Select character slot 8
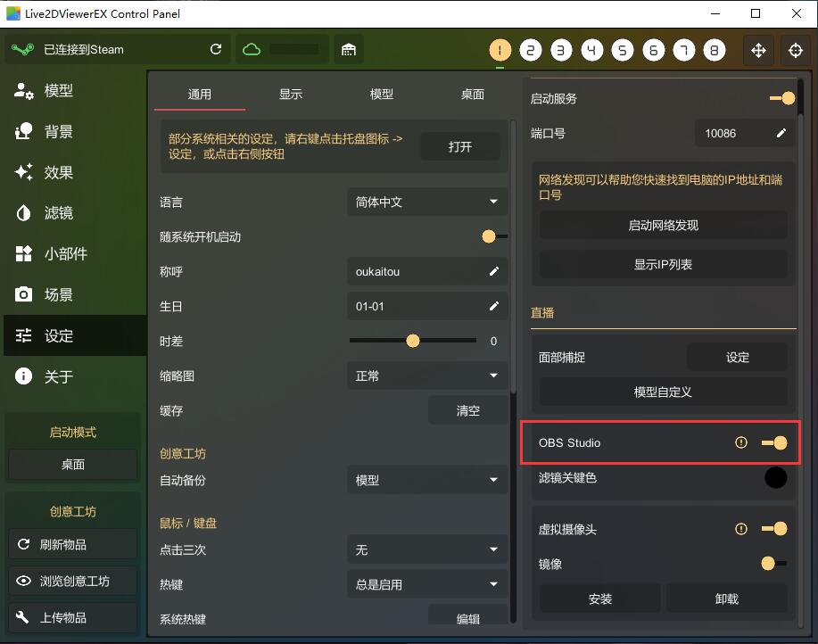 click(715, 50)
